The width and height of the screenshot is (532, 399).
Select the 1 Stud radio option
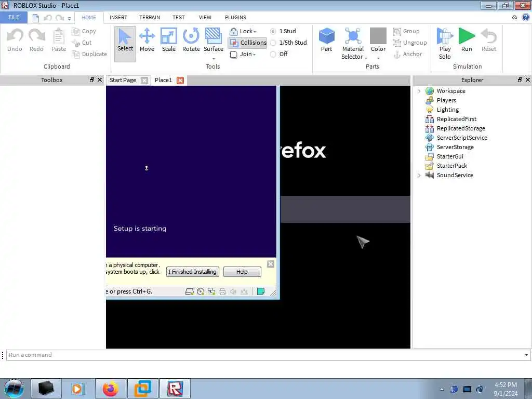[x=273, y=31]
